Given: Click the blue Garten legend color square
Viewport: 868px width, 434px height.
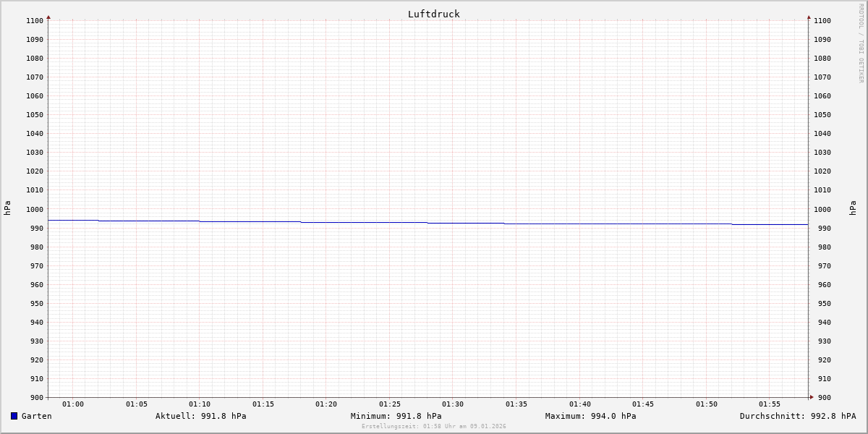Looking at the screenshot, I should coord(14,416).
